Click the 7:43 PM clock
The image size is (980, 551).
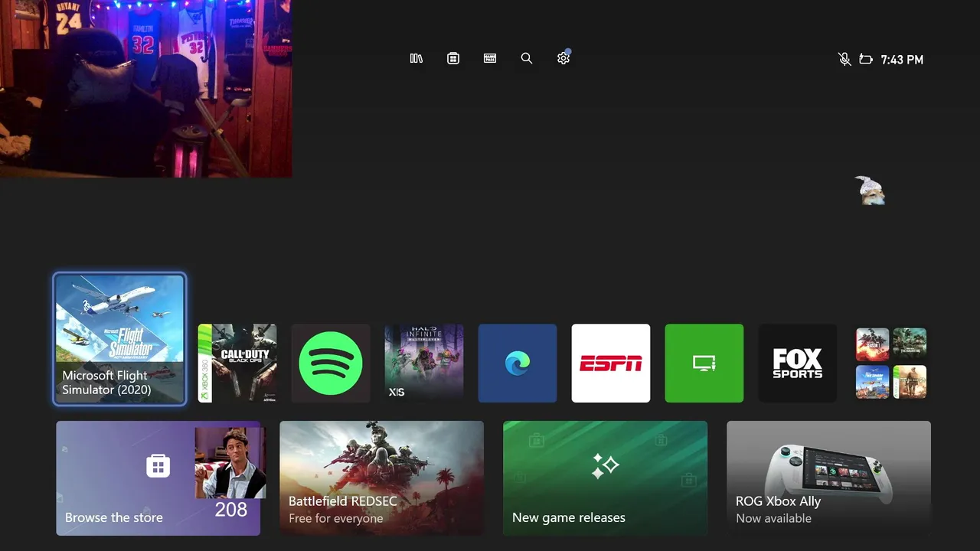902,60
